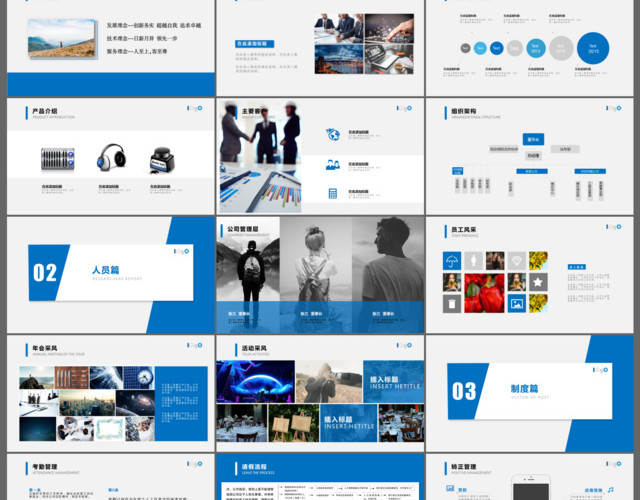
Task: Click the blue umbrella tile in 员工风采
Action: [x=452, y=260]
